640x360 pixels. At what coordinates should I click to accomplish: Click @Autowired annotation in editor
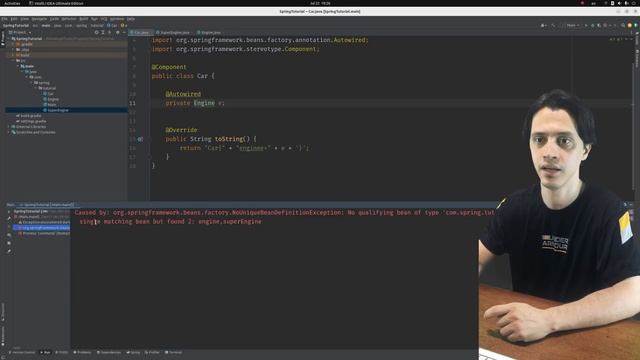pos(183,94)
